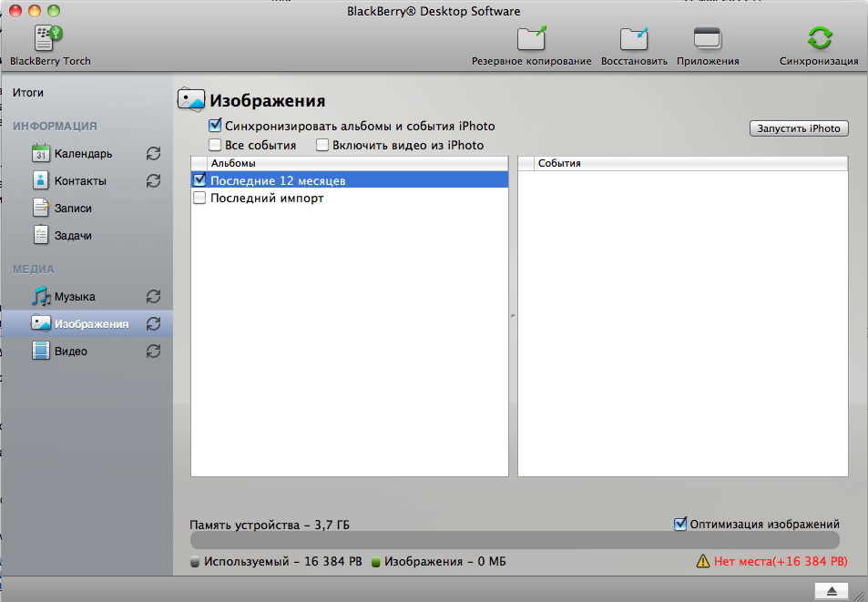This screenshot has width=868, height=602.
Task: Click the device memory usage bar
Action: pyautogui.click(x=515, y=541)
